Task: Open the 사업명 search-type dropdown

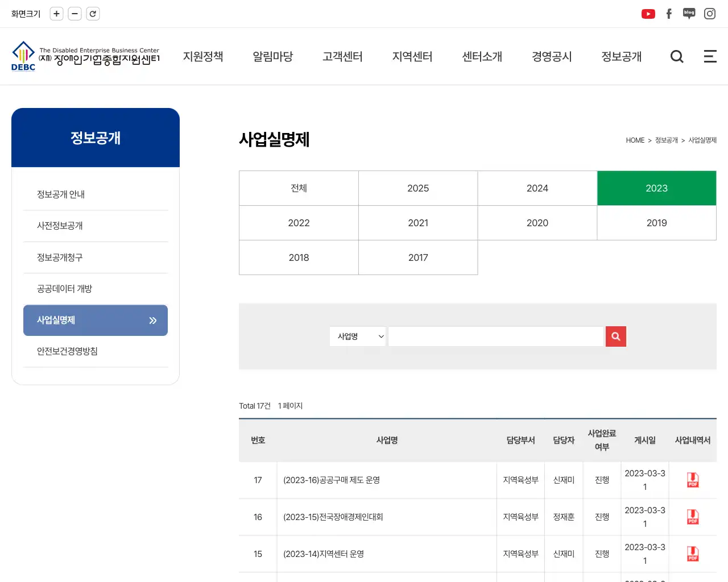Action: (x=358, y=336)
